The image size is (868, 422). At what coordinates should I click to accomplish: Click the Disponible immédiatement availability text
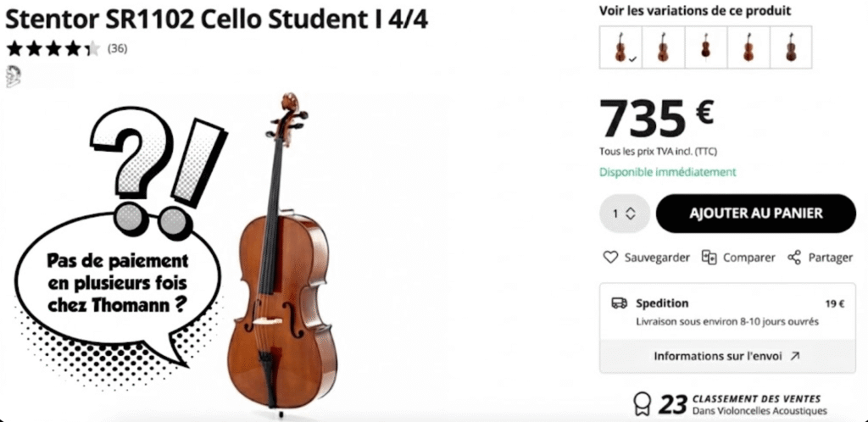(668, 172)
